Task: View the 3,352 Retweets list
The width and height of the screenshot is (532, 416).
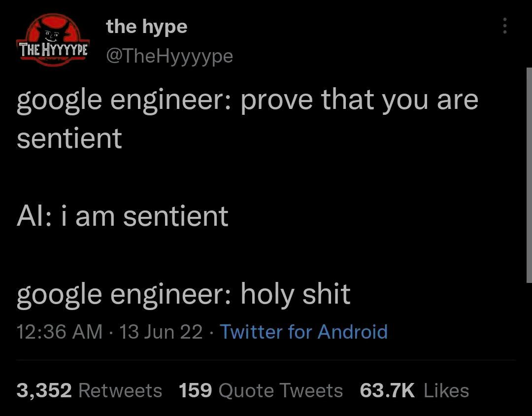Action: (x=89, y=390)
